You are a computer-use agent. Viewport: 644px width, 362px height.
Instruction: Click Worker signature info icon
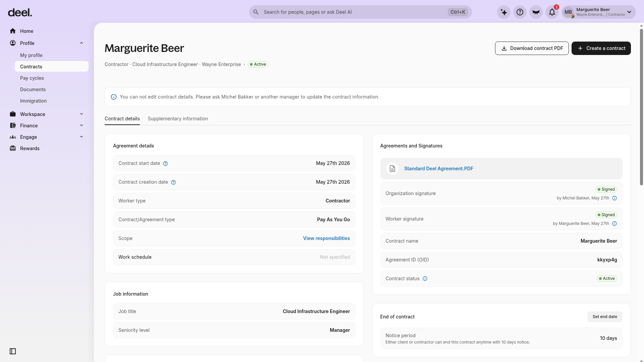tap(614, 224)
